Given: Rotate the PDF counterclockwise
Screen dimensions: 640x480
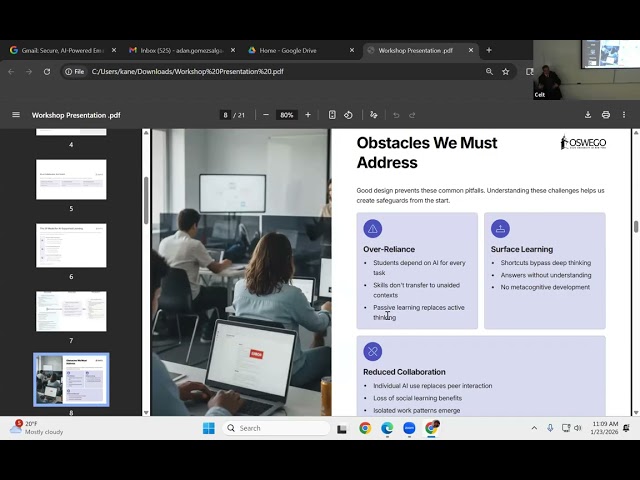Looking at the screenshot, I should 348,115.
